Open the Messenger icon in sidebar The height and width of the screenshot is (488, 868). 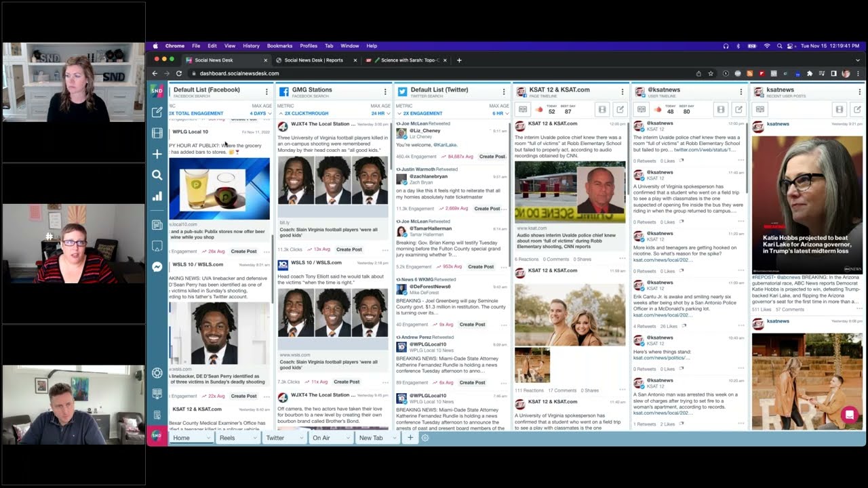157,267
